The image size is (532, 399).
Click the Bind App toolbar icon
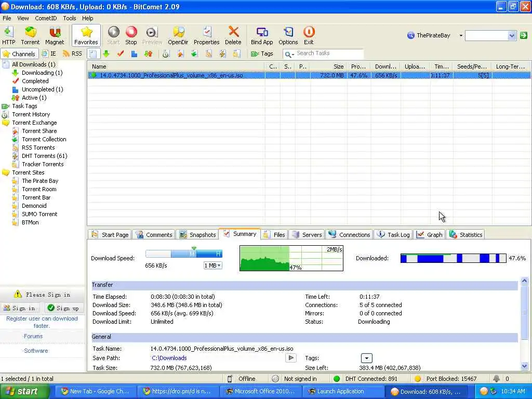point(262,35)
